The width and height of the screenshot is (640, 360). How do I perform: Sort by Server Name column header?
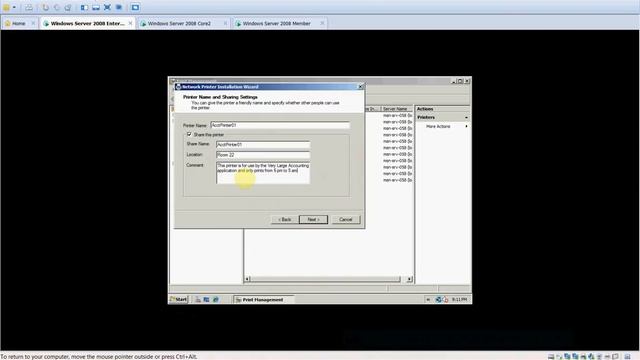[396, 109]
